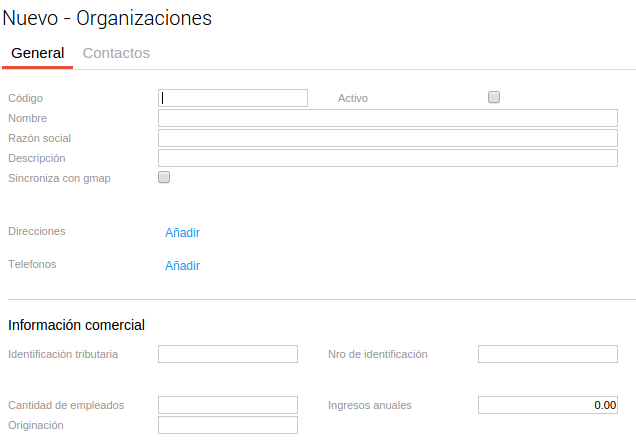Click the Sincroniza con gmap label

(x=59, y=178)
